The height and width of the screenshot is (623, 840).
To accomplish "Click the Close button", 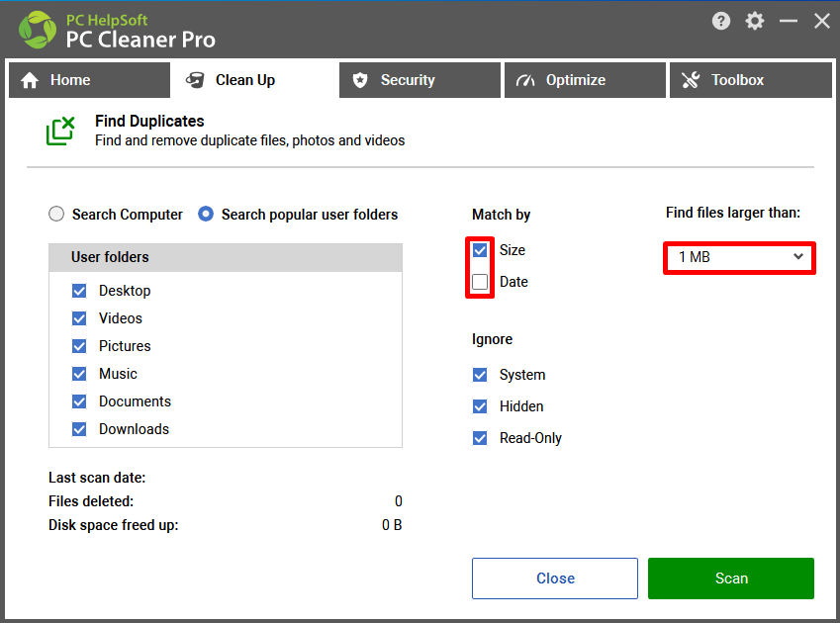I will click(x=555, y=578).
